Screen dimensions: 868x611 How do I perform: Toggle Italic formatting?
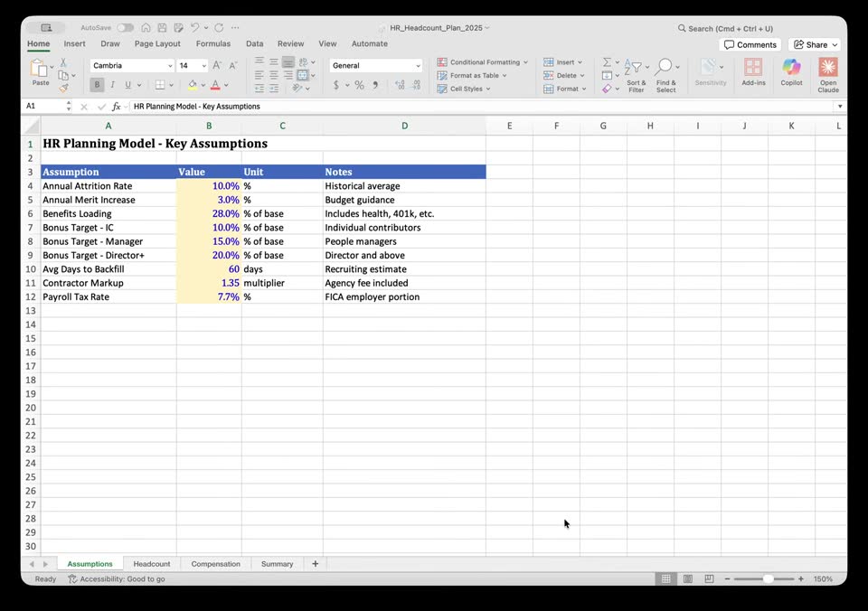tap(112, 85)
